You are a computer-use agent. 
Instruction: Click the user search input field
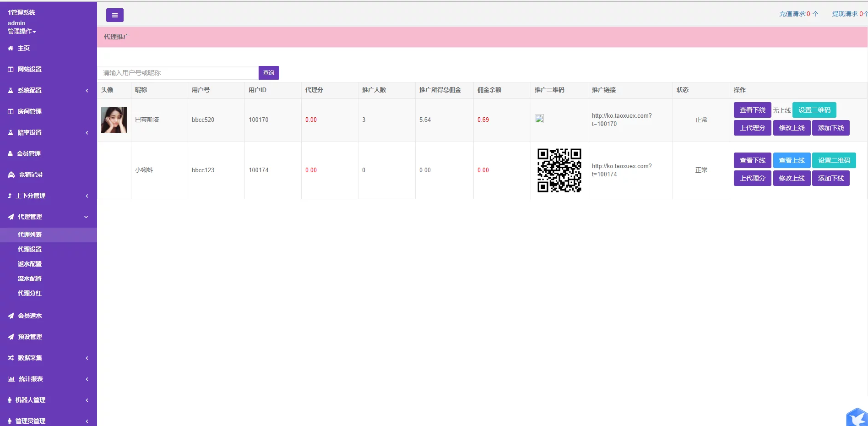[x=178, y=73]
